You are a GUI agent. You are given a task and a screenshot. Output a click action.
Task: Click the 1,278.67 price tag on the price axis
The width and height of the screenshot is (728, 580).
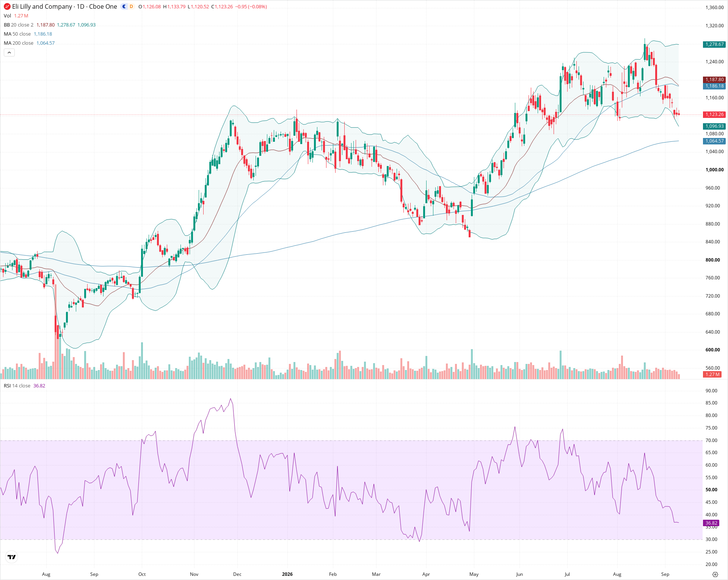click(x=714, y=44)
